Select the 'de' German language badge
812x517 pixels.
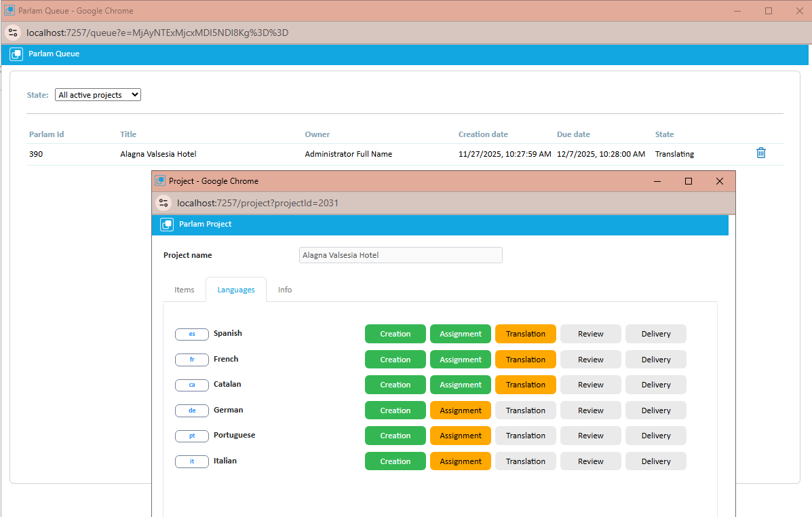coord(192,410)
